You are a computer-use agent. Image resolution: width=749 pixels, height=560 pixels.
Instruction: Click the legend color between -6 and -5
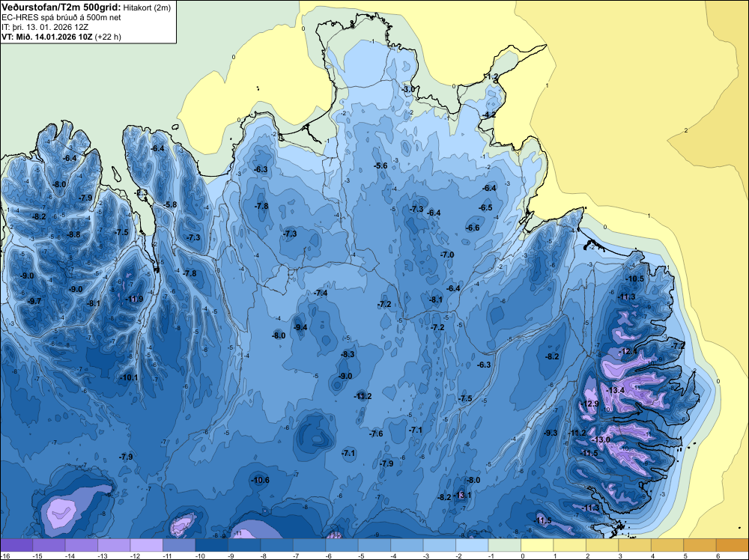pyautogui.click(x=342, y=545)
